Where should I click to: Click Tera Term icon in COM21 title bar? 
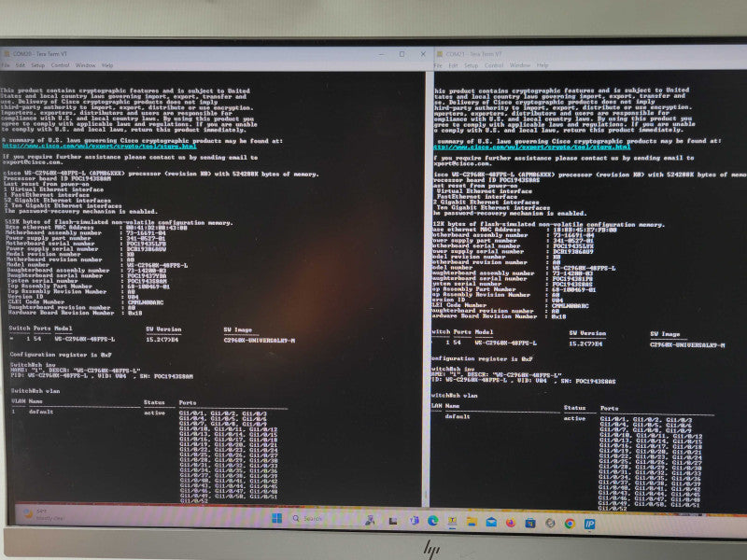[x=440, y=54]
